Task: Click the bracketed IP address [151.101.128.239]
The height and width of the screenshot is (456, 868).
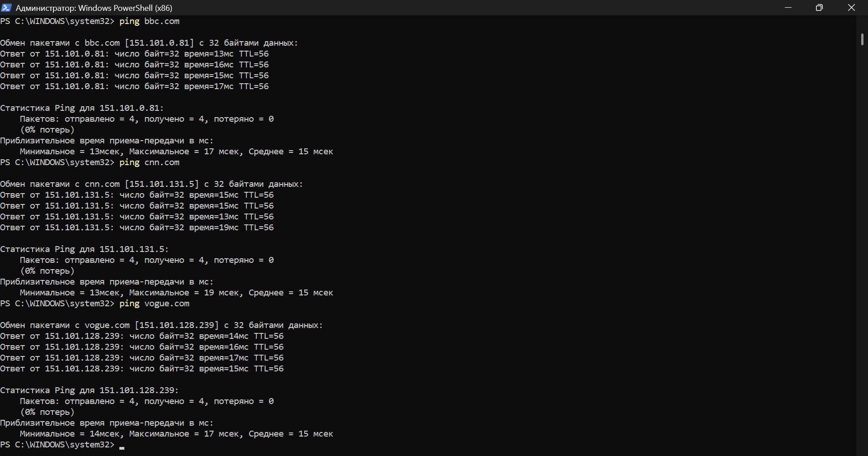Action: [176, 325]
